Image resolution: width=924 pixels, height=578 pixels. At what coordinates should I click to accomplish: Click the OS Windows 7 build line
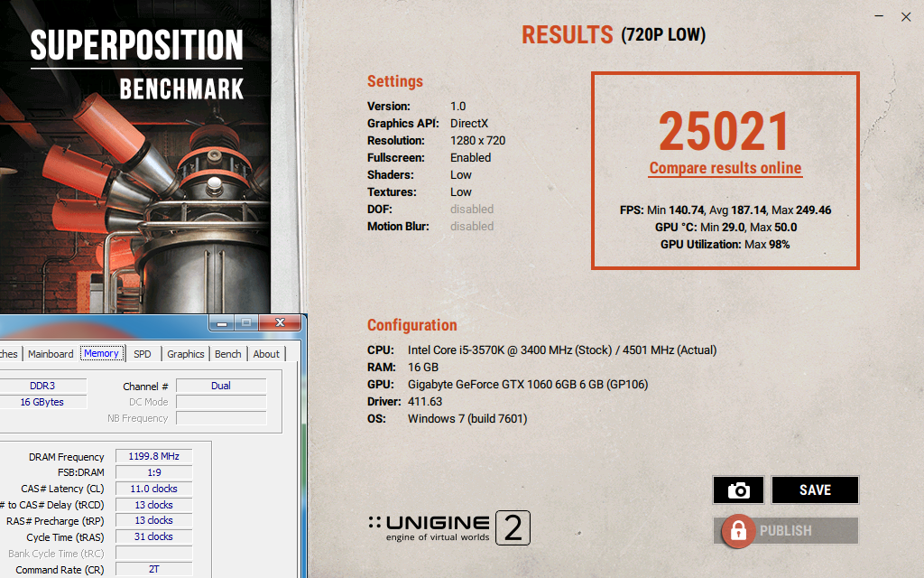(x=448, y=419)
